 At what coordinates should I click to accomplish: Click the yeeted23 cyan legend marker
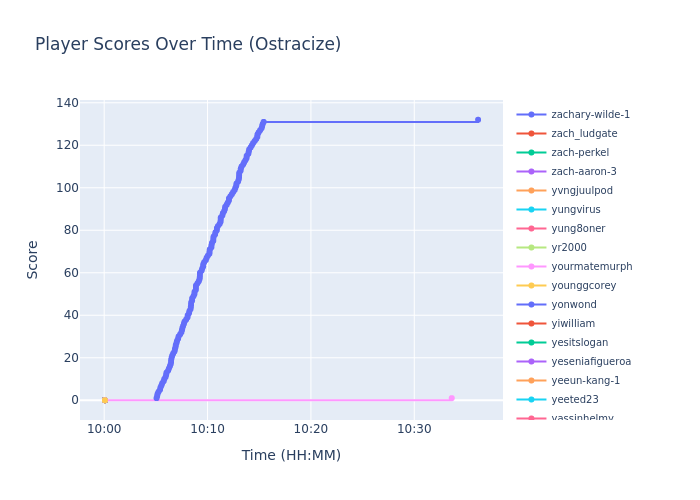pyautogui.click(x=531, y=400)
